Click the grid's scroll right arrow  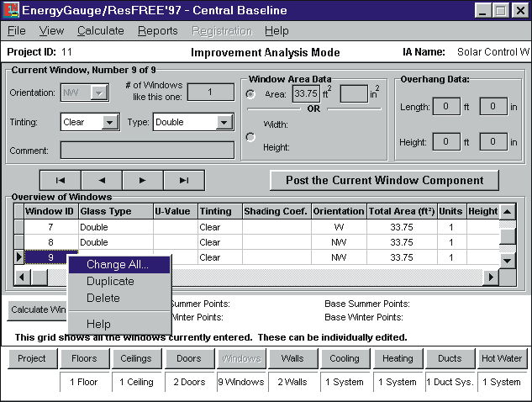pyautogui.click(x=491, y=278)
